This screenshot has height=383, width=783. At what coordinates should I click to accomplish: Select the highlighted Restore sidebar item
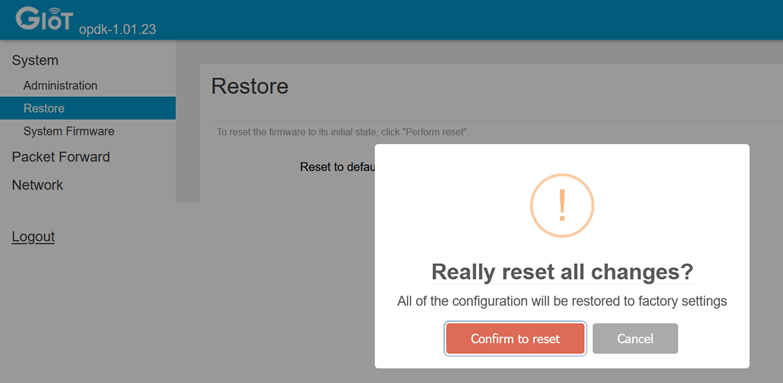[x=88, y=108]
